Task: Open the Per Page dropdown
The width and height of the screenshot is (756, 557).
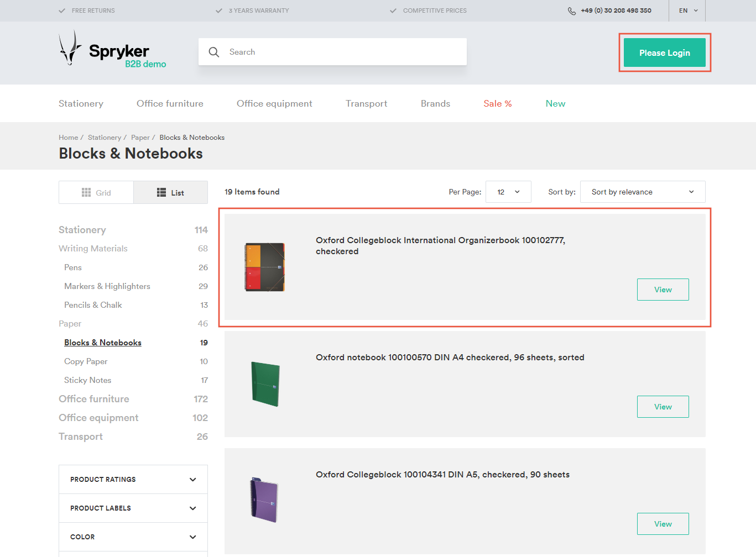Action: point(508,192)
